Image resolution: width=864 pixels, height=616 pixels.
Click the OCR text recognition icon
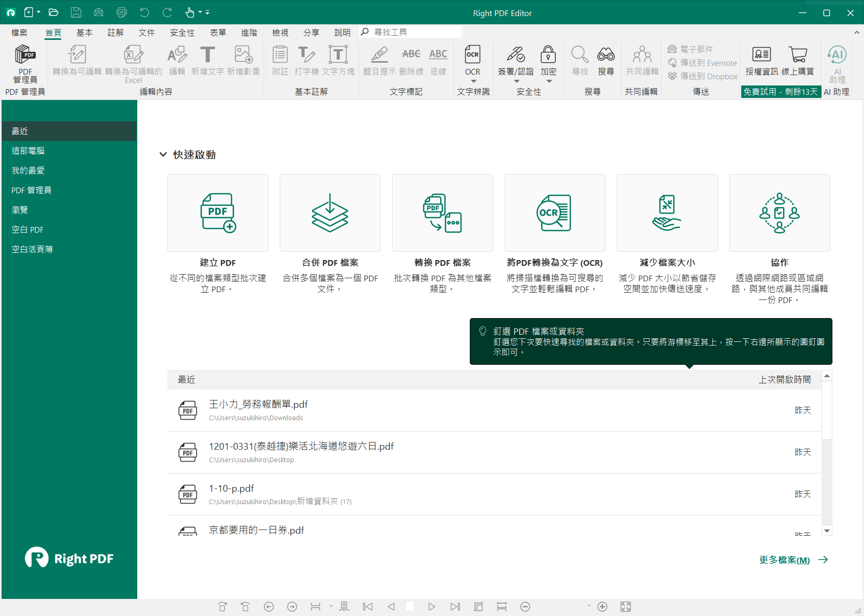pyautogui.click(x=472, y=55)
